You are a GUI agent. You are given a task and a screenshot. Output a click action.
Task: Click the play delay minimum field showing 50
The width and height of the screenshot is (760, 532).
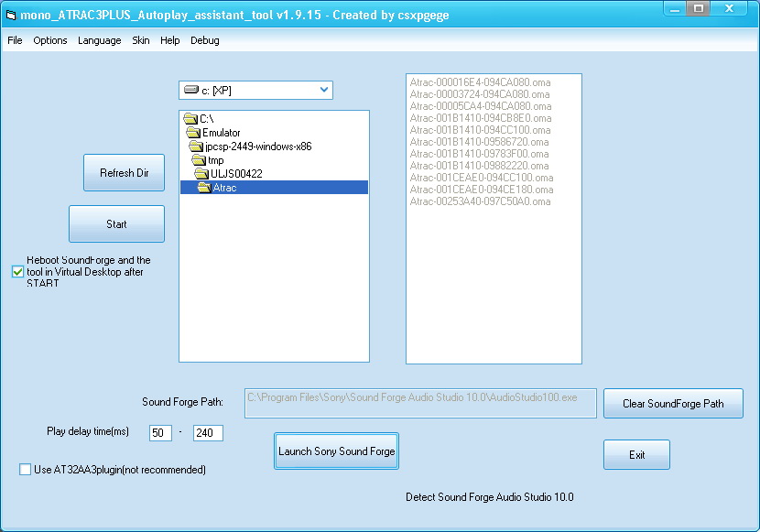click(x=160, y=433)
